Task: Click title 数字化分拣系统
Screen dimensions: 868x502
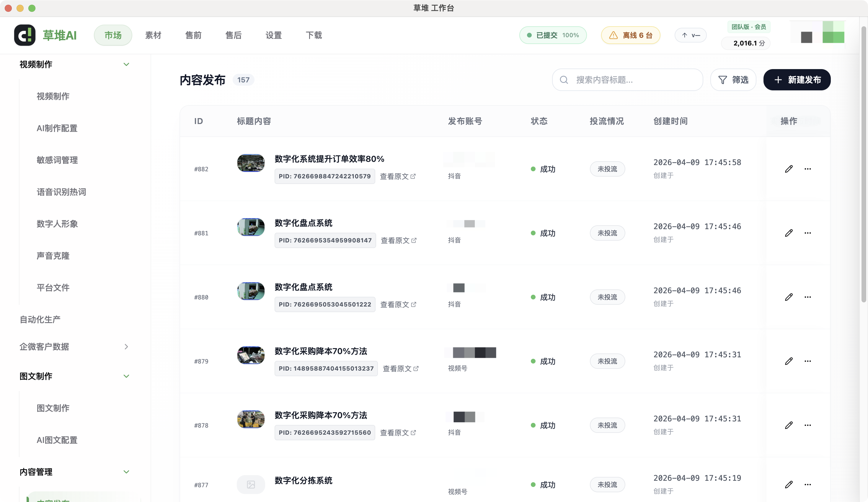Action: (303, 480)
